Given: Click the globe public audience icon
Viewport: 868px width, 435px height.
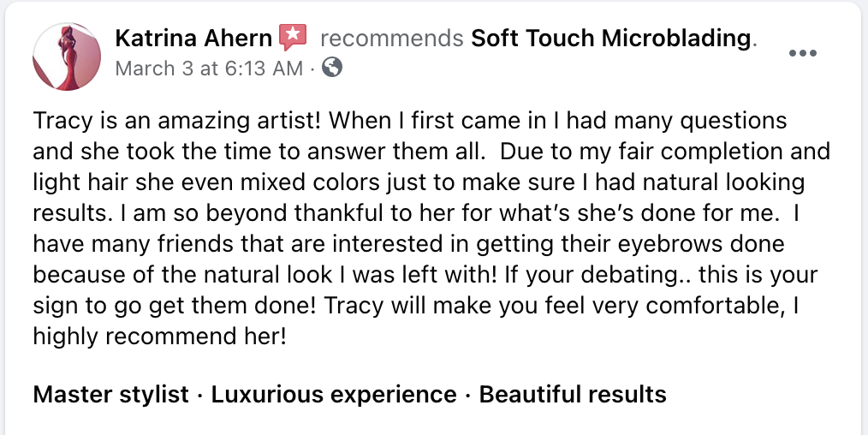Looking at the screenshot, I should pos(334,67).
